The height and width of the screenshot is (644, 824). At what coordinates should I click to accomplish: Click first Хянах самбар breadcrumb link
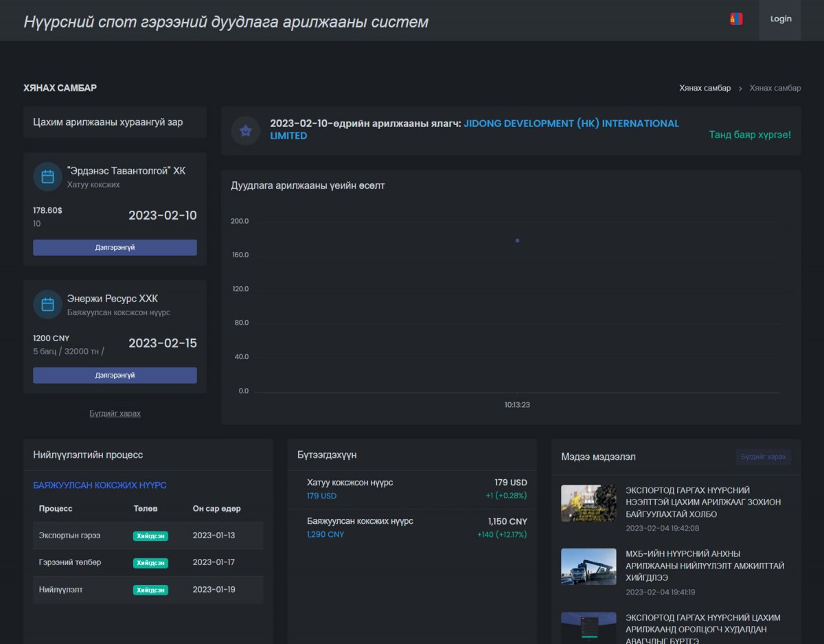tap(705, 89)
